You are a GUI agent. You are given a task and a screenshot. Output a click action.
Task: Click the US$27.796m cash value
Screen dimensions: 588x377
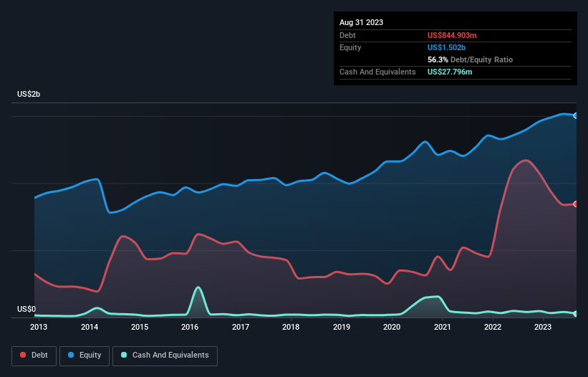coord(450,72)
